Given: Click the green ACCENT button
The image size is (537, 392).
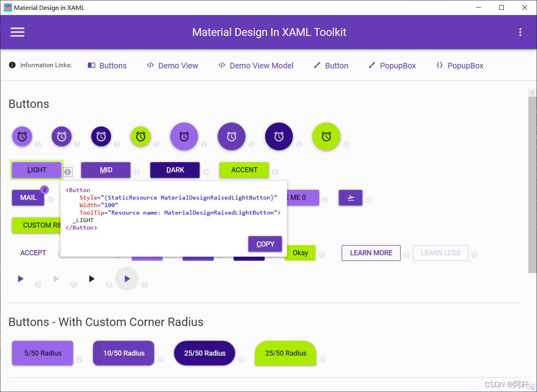Looking at the screenshot, I should pyautogui.click(x=244, y=170).
